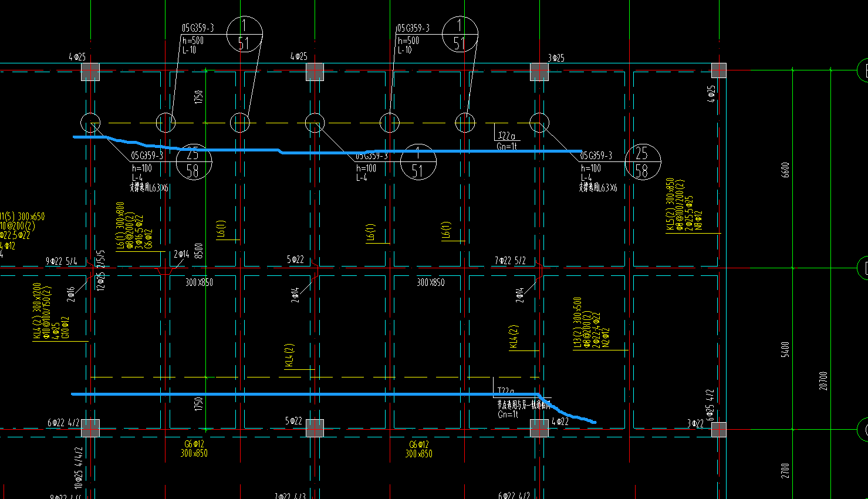Select the 3Φ22 rebar annotation
Screen dimensions: 868x499
click(695, 423)
